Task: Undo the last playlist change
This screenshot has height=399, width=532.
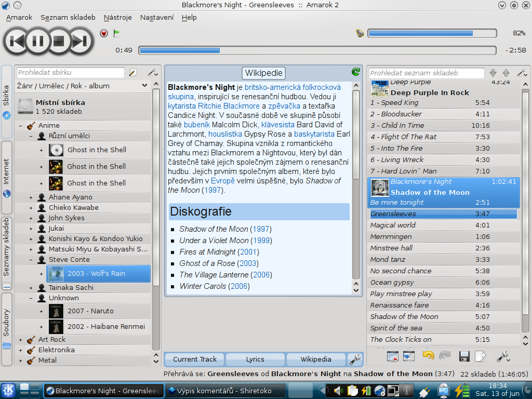Action: coord(429,355)
